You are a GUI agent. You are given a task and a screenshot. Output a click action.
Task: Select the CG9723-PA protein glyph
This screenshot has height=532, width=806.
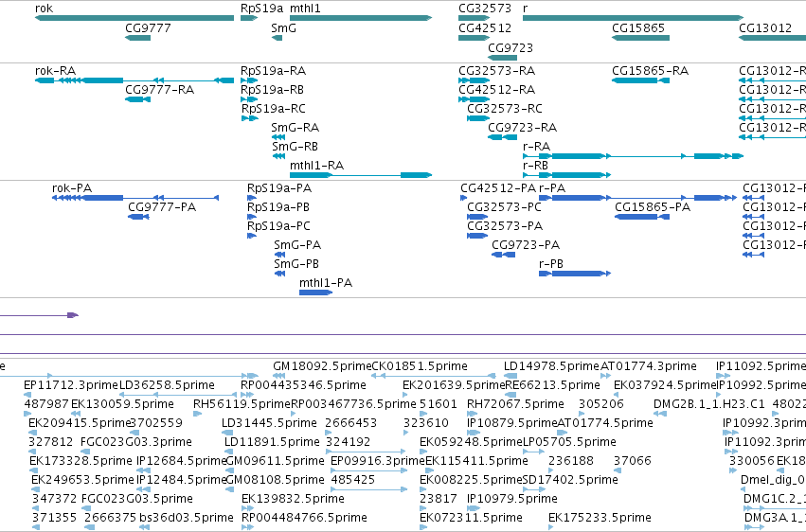click(503, 255)
